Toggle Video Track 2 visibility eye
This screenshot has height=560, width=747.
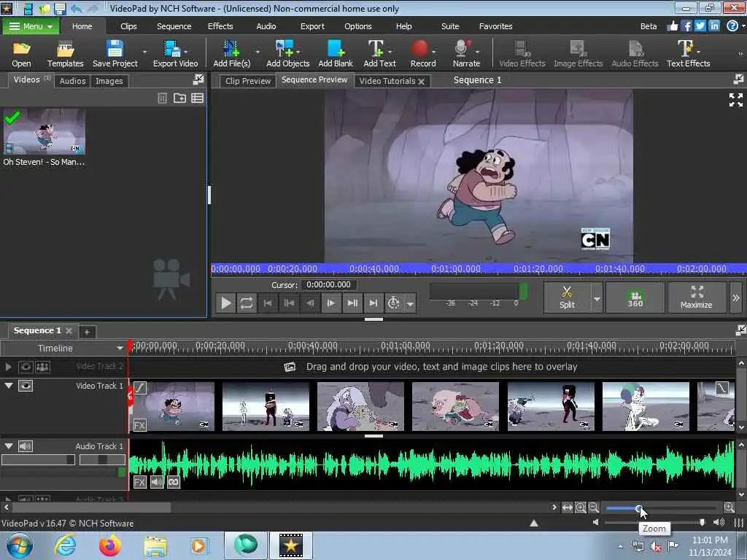[26, 367]
